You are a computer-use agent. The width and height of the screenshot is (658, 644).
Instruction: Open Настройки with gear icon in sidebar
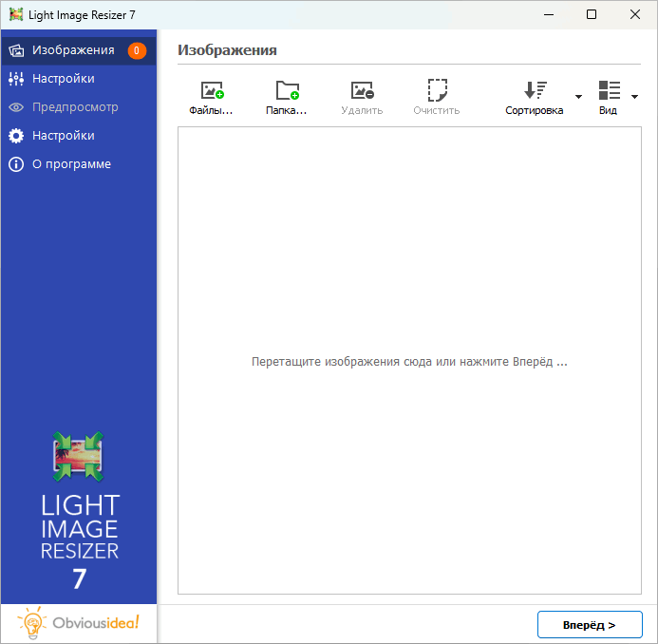click(x=79, y=136)
